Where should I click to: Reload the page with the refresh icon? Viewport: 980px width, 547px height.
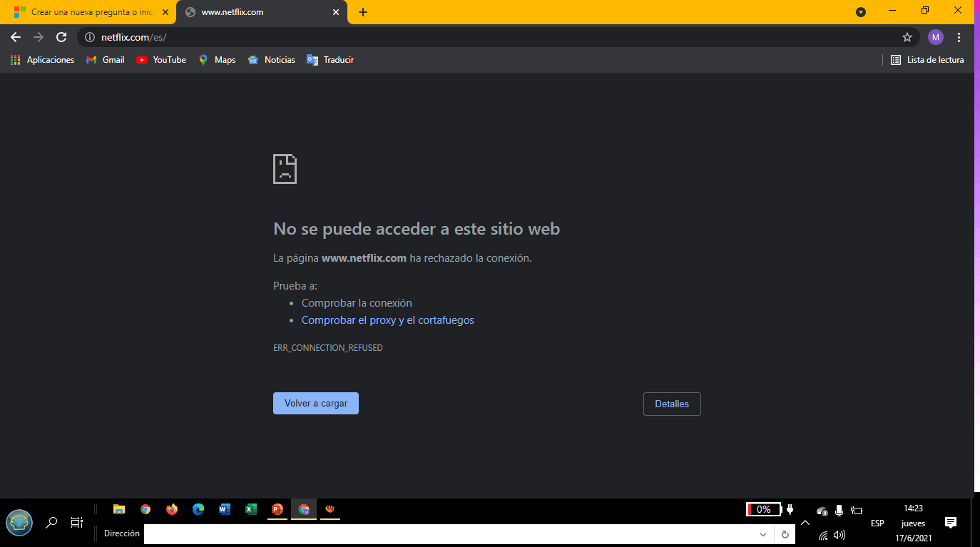coord(61,37)
